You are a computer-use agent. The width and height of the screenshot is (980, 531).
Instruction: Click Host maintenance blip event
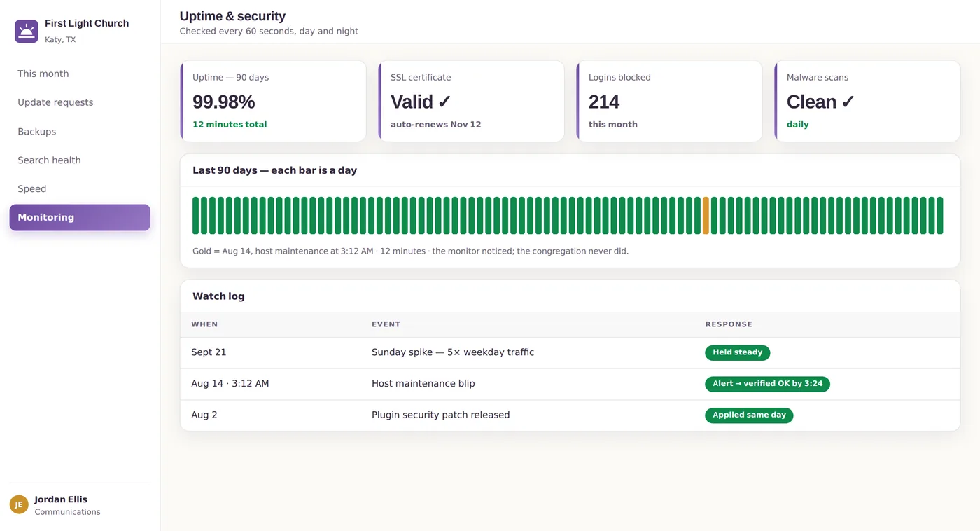point(423,384)
